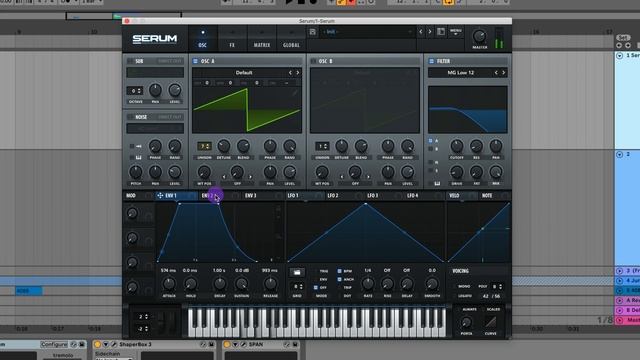The width and height of the screenshot is (640, 360).
Task: Click the LFO Rate knob
Action: 368,284
